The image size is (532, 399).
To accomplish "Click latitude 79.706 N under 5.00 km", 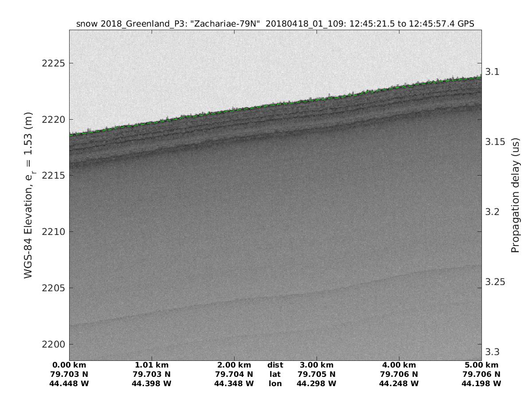I will click(x=481, y=374).
